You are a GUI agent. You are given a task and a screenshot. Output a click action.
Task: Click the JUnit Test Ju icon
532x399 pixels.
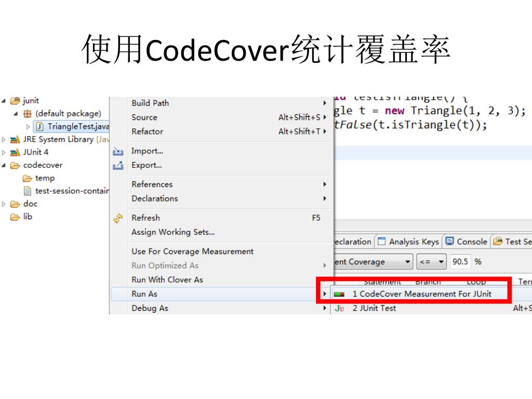[340, 309]
